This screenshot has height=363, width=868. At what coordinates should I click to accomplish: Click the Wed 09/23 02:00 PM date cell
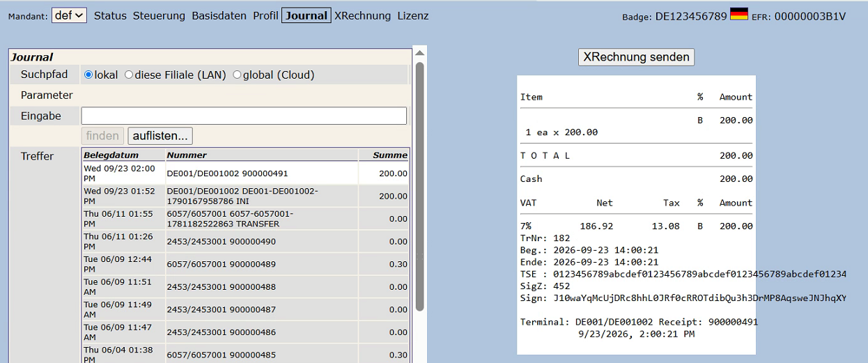coord(124,173)
